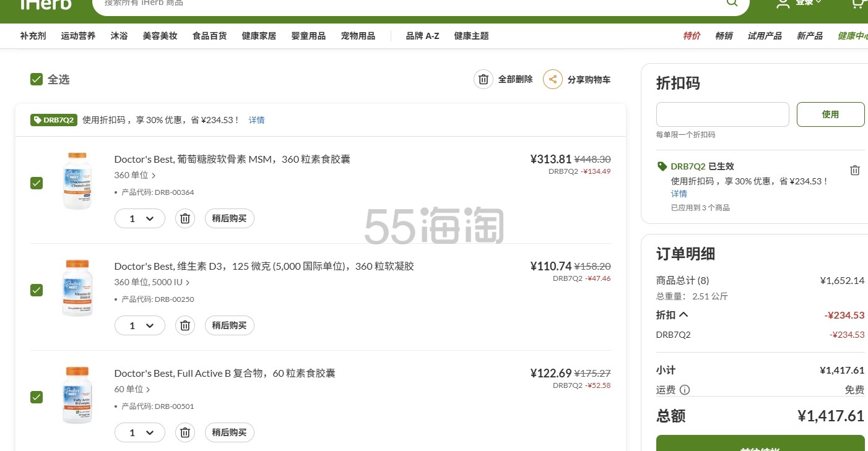
Task: Open Vitamin D3 product title link
Action: 264,266
